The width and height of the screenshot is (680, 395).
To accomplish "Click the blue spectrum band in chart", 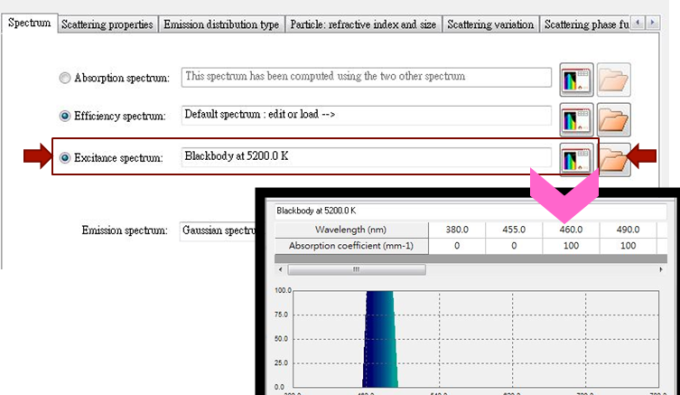I will pos(380,339).
